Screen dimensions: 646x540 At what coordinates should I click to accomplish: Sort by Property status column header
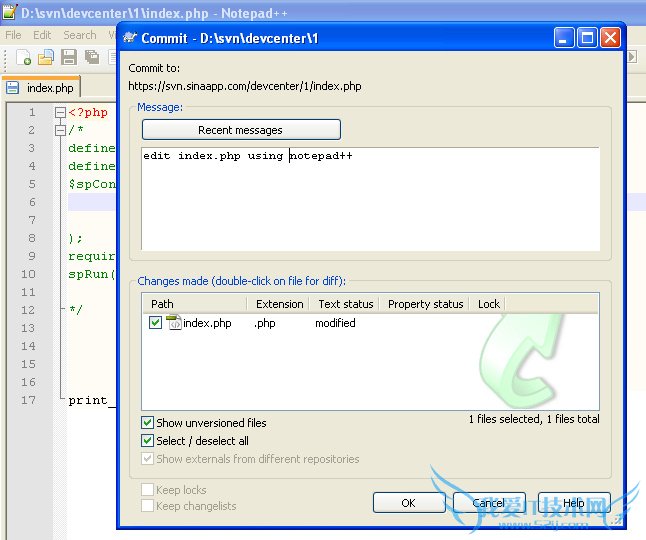[425, 304]
